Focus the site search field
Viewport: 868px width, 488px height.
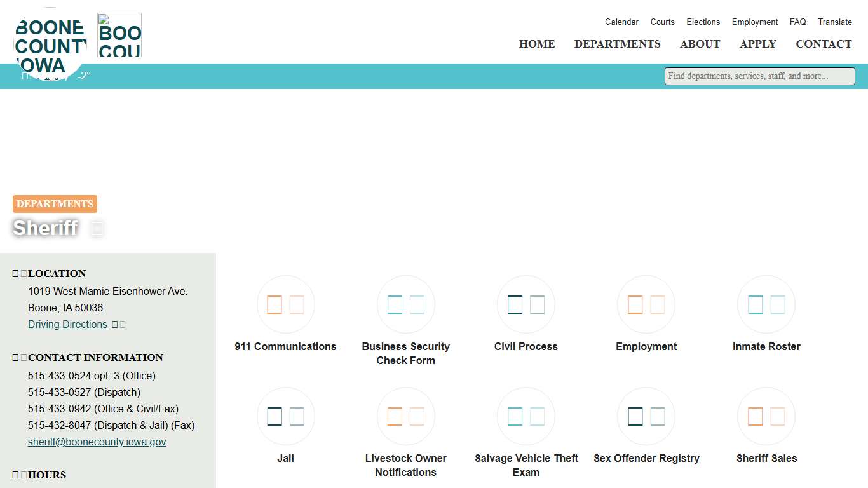pyautogui.click(x=759, y=76)
